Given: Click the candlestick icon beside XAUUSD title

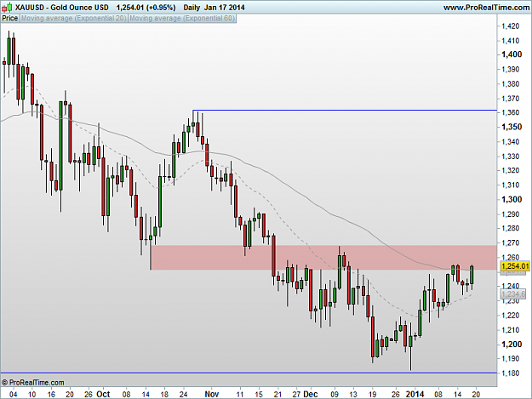Looking at the screenshot, I should pos(7,7).
